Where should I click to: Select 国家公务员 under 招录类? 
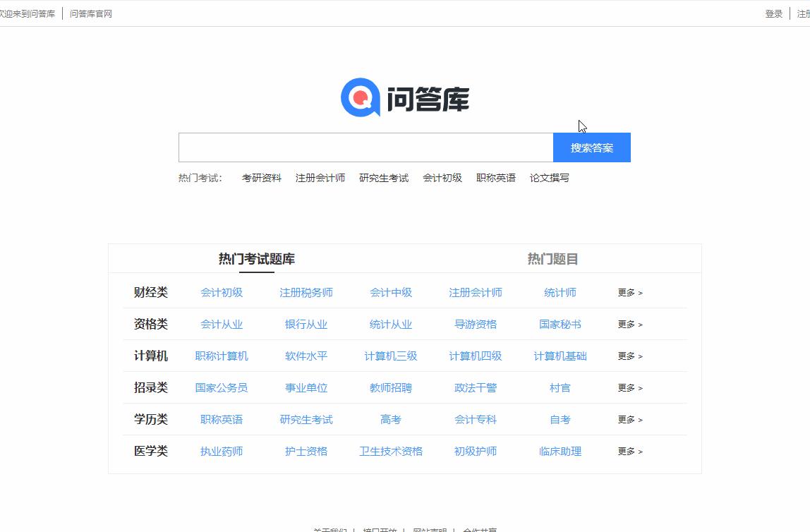(222, 387)
